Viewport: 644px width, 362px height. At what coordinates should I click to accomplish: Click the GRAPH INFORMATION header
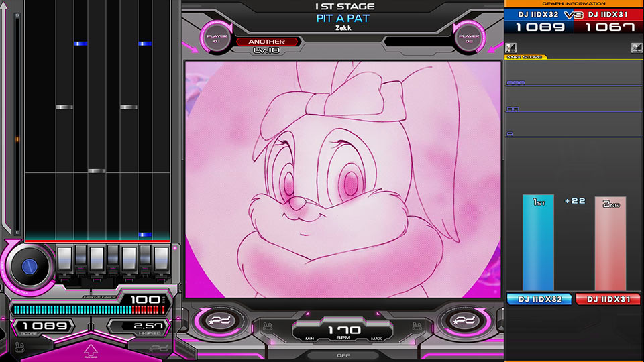[574, 3]
